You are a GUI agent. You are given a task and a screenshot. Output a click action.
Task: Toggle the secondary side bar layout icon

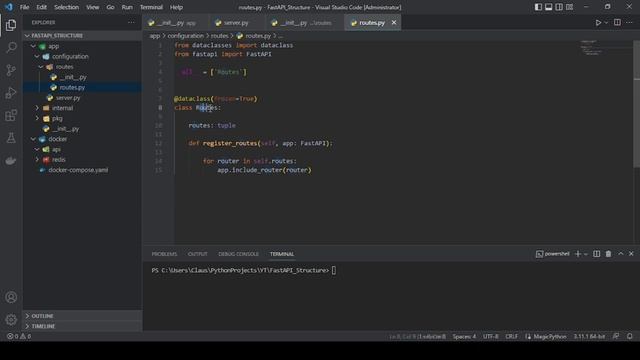click(559, 7)
